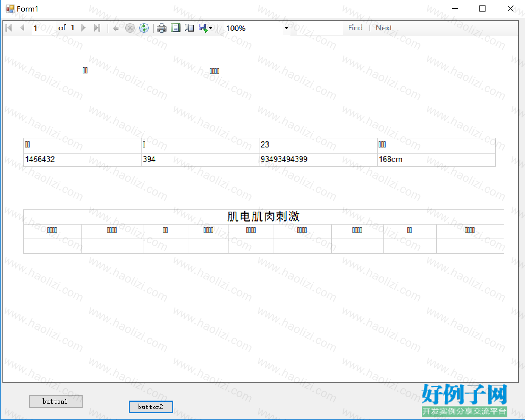Click the current page number field
The height and width of the screenshot is (420, 525).
click(43, 28)
